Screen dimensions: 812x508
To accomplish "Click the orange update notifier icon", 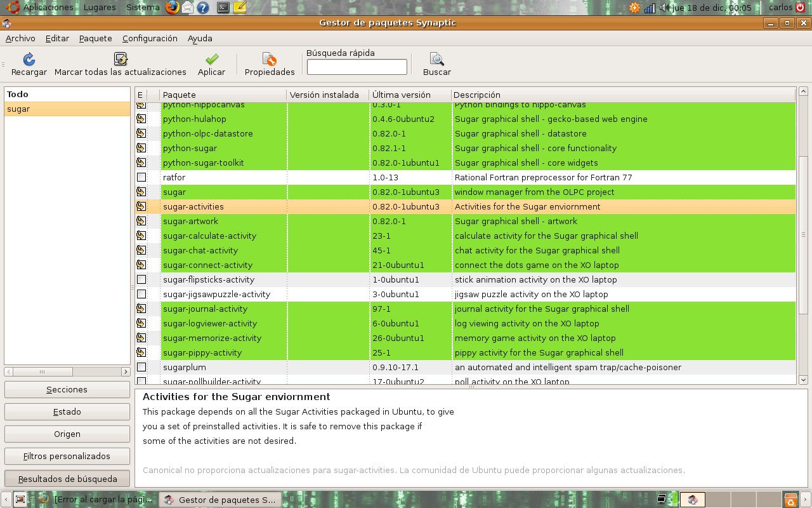I will [634, 8].
